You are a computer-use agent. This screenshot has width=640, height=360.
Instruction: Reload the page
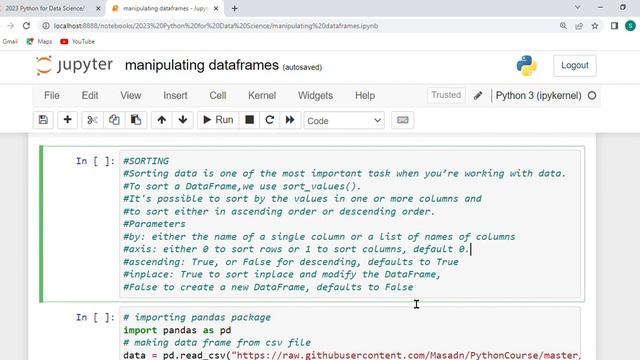[27, 26]
